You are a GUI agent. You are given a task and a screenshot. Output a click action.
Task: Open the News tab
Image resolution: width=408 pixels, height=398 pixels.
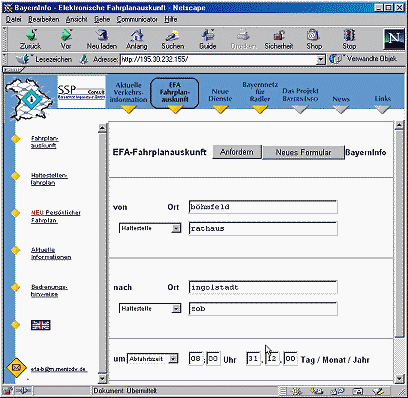341,99
